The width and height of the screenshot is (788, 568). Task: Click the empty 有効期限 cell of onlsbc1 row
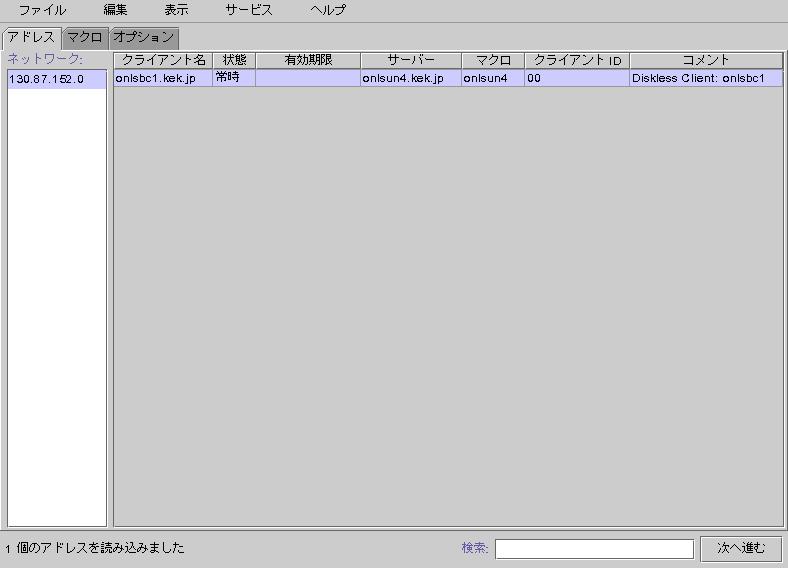coord(308,78)
